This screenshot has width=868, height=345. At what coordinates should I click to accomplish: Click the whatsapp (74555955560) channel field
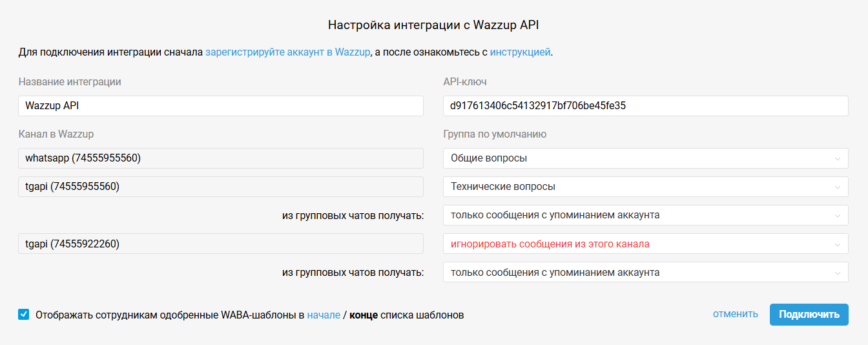point(221,158)
